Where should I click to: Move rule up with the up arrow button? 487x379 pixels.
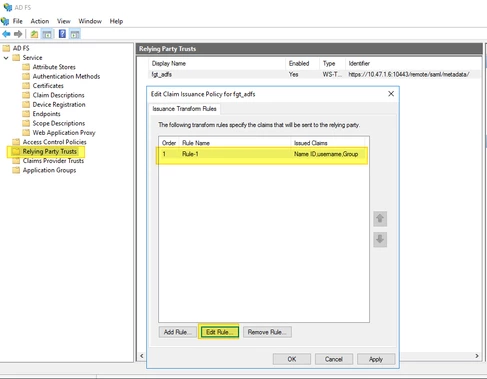tap(380, 219)
